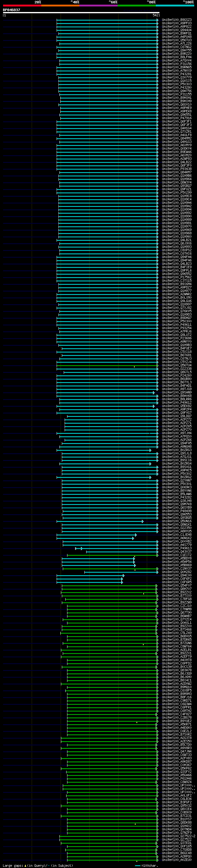Click the green ~80% identity legend segment
Screen dimensions: 197x868
pyautogui.click(x=137, y=6)
